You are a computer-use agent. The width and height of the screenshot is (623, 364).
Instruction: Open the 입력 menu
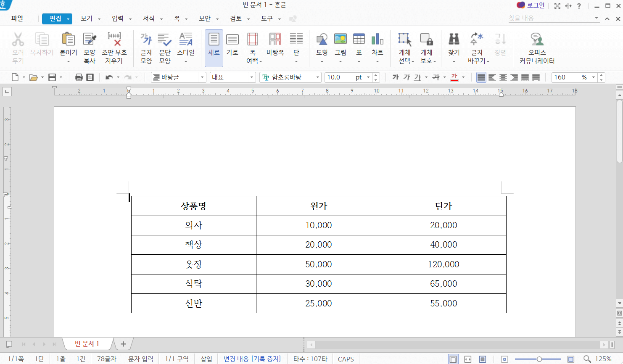tap(118, 18)
